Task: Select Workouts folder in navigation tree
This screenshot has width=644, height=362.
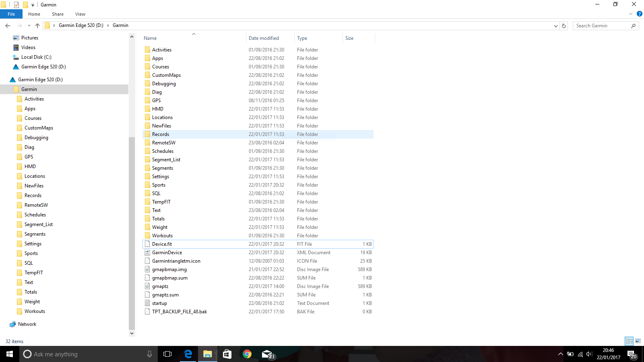Action: coord(35,311)
